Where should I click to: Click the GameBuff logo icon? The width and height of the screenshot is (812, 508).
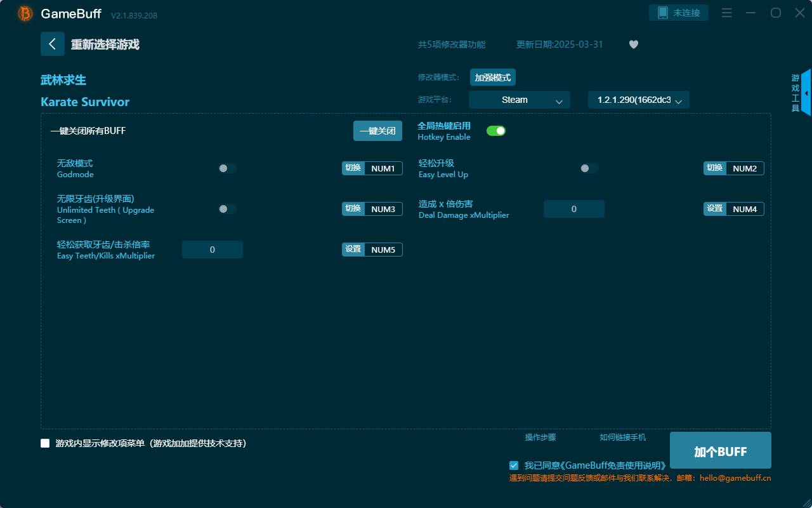click(x=25, y=13)
